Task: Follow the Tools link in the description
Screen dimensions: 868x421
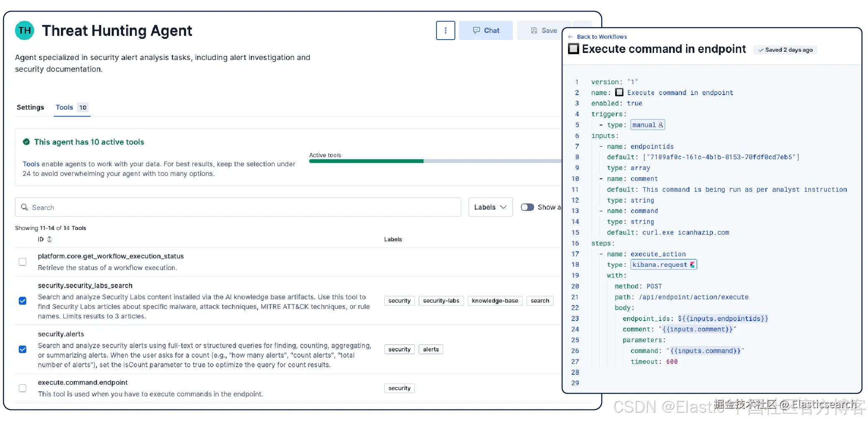Action: click(31, 164)
